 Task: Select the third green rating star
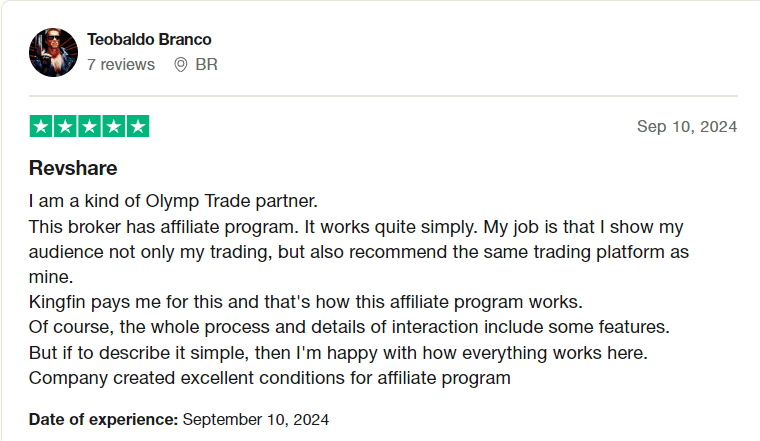tap(89, 126)
